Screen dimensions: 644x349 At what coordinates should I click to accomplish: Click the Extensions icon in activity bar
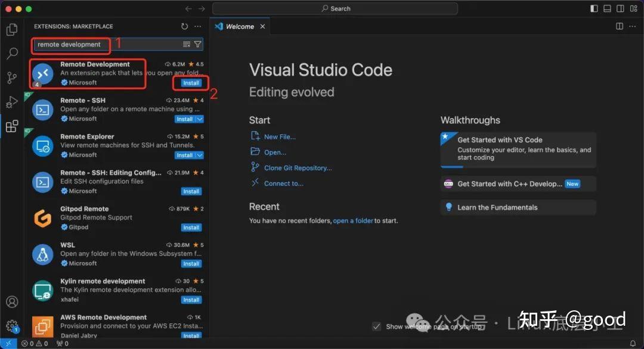tap(12, 126)
